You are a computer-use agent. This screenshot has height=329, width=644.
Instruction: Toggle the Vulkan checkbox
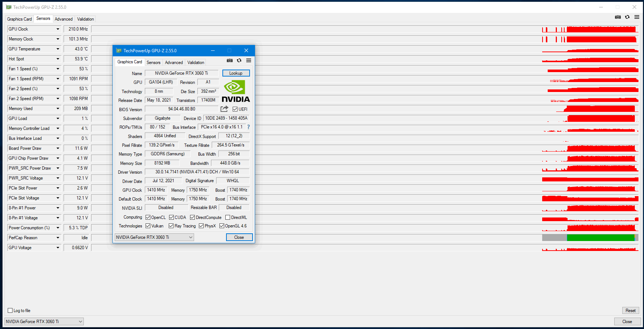click(148, 226)
